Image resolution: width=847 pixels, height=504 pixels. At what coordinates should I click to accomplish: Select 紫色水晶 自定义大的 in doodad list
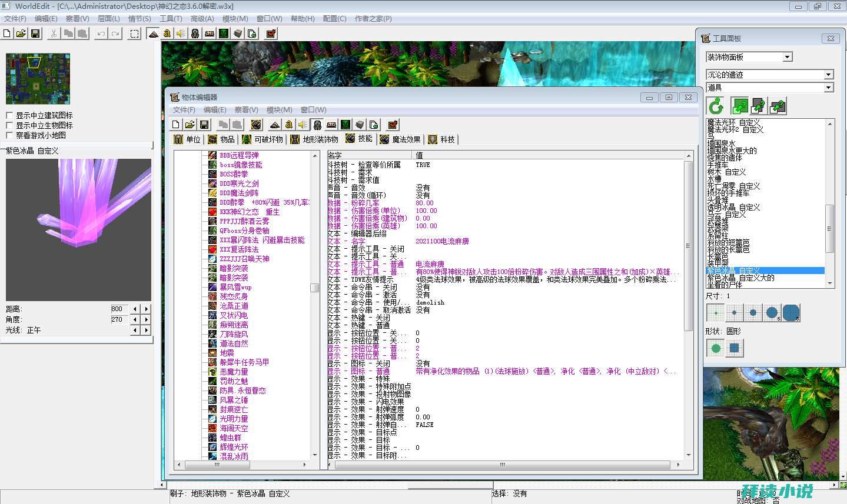click(740, 278)
